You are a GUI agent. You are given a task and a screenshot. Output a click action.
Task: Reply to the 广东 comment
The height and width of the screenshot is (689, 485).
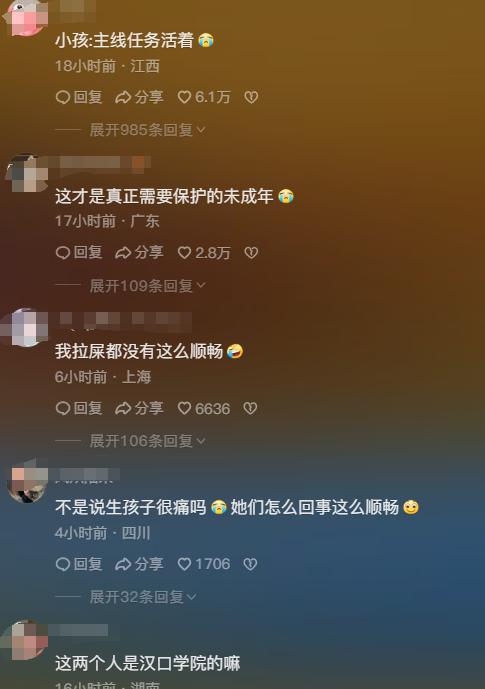(x=79, y=252)
